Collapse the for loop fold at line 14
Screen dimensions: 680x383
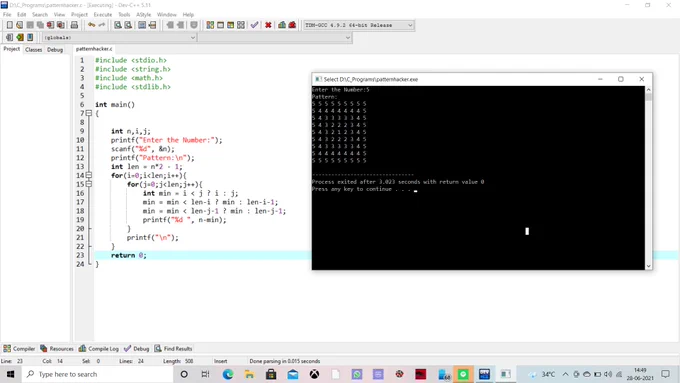pyautogui.click(x=89, y=175)
